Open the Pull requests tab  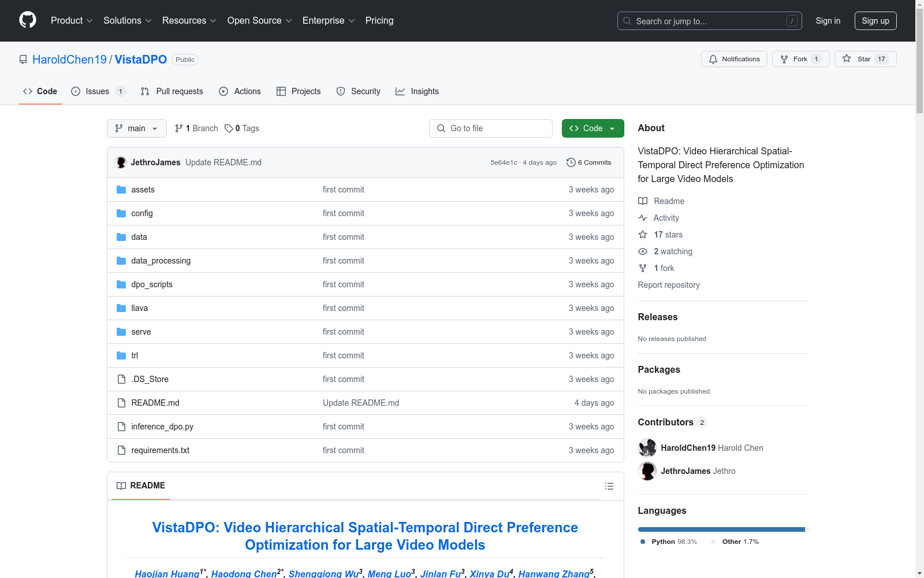coord(172,91)
